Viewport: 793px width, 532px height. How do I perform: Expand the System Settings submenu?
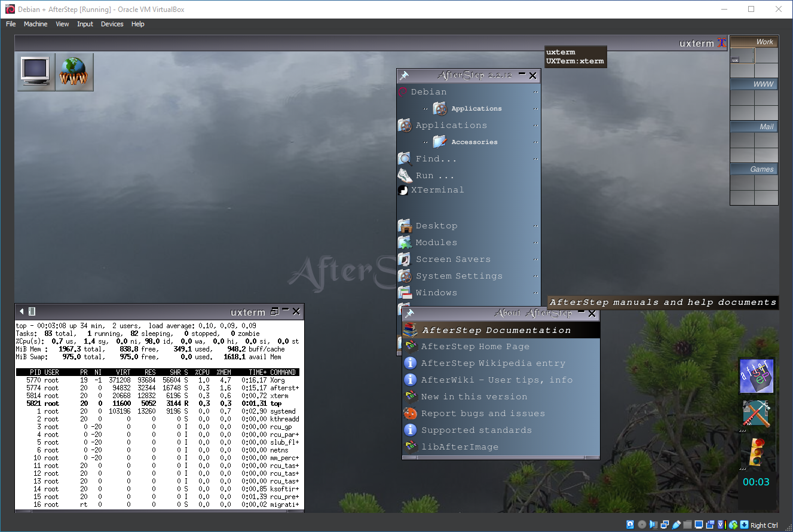point(459,276)
